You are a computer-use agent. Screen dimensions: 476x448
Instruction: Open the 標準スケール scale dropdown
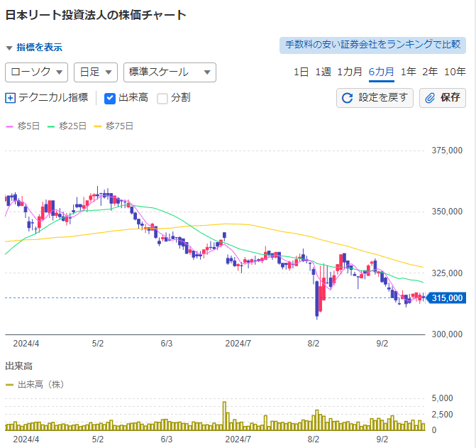tap(170, 72)
